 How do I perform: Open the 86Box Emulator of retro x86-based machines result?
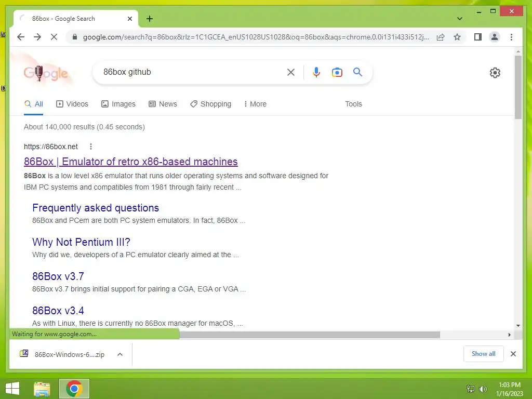point(130,162)
